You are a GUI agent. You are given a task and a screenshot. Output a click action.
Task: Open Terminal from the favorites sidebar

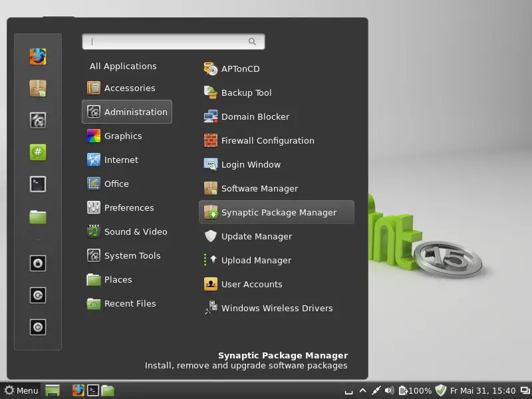click(38, 184)
